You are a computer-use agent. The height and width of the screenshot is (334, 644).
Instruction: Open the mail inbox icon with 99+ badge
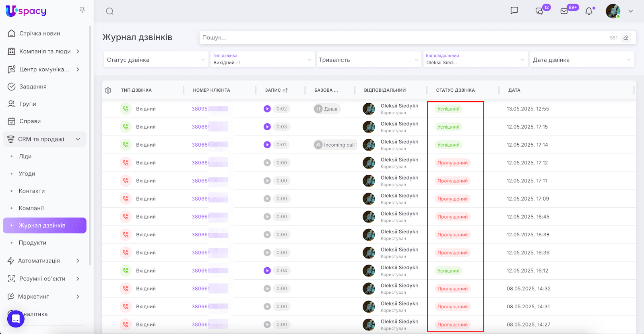click(x=564, y=11)
